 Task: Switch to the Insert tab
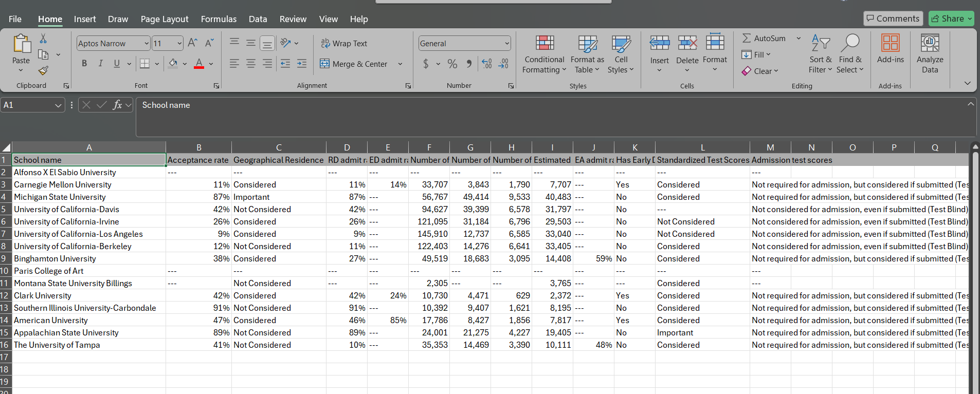85,19
